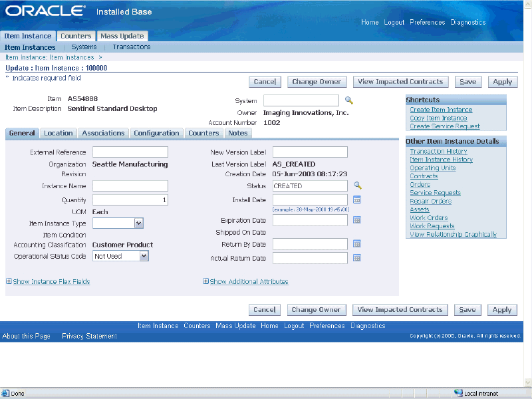Screen dimensions: 532x399
Task: Open the About this Page footer link
Action: pyautogui.click(x=26, y=336)
